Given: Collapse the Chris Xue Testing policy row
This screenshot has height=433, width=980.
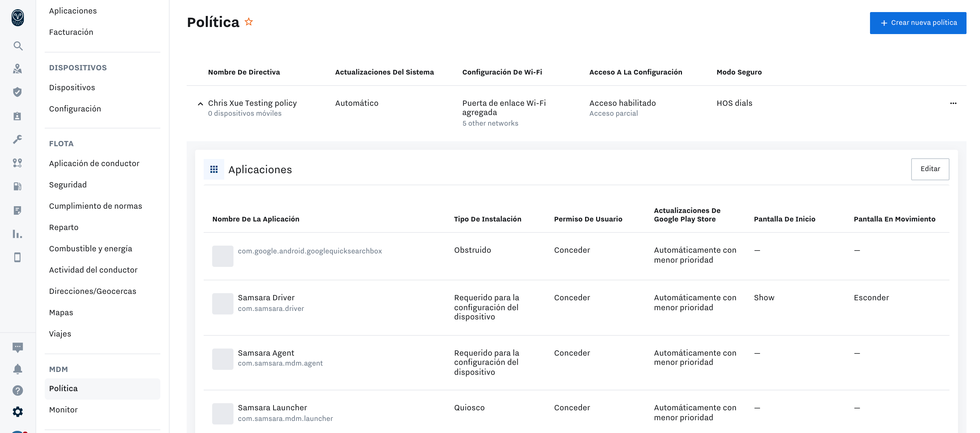Looking at the screenshot, I should 200,103.
